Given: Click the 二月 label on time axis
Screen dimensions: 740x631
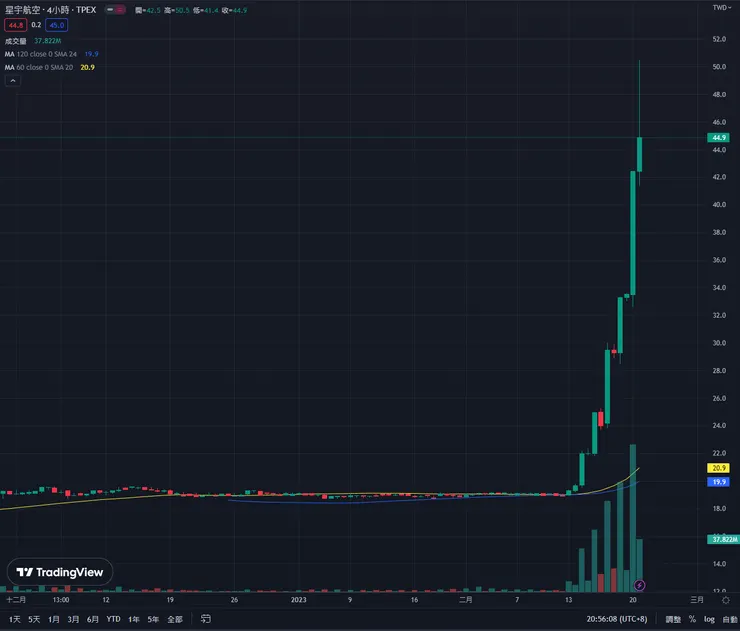Looking at the screenshot, I should point(466,600).
